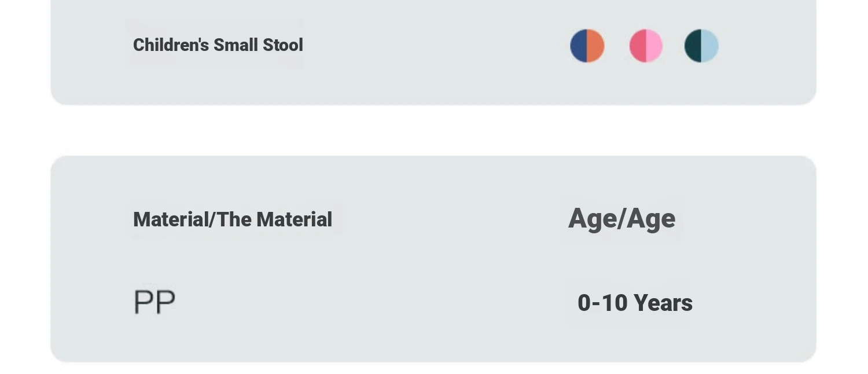Viewport: 868px width, 374px height.
Task: Click the light blue half of the third swatch
Action: tap(710, 46)
